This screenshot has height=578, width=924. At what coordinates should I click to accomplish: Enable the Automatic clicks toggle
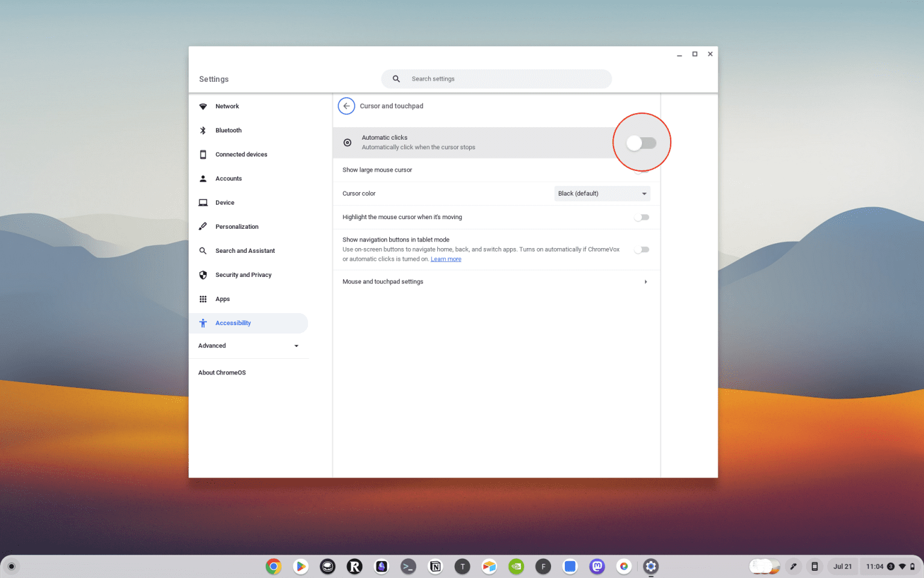pyautogui.click(x=642, y=143)
